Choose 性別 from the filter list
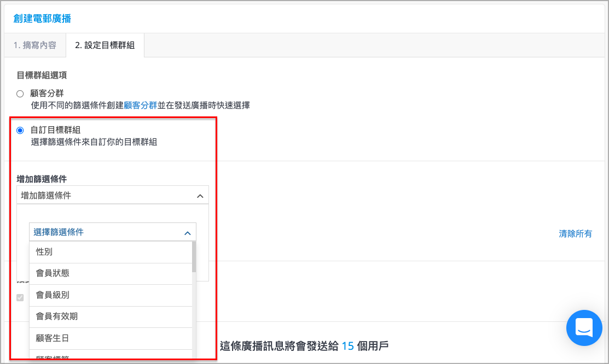Image resolution: width=609 pixels, height=364 pixels. tap(111, 252)
